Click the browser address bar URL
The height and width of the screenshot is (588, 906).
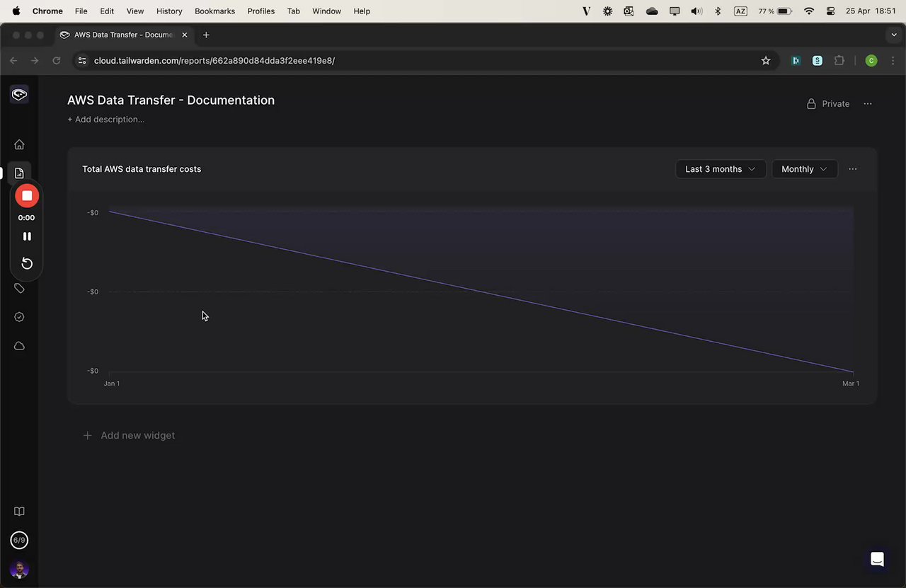click(x=214, y=61)
